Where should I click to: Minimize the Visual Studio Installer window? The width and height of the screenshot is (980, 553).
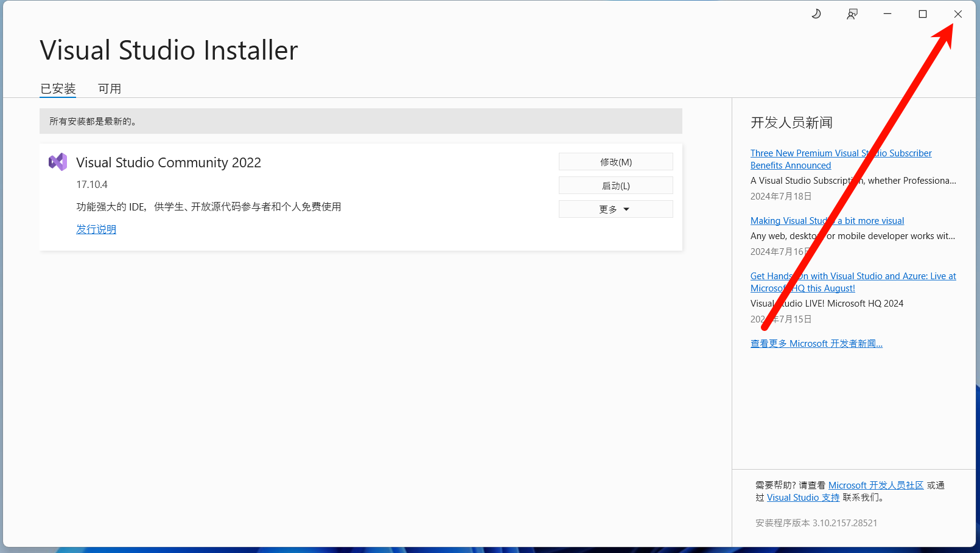pyautogui.click(x=887, y=14)
